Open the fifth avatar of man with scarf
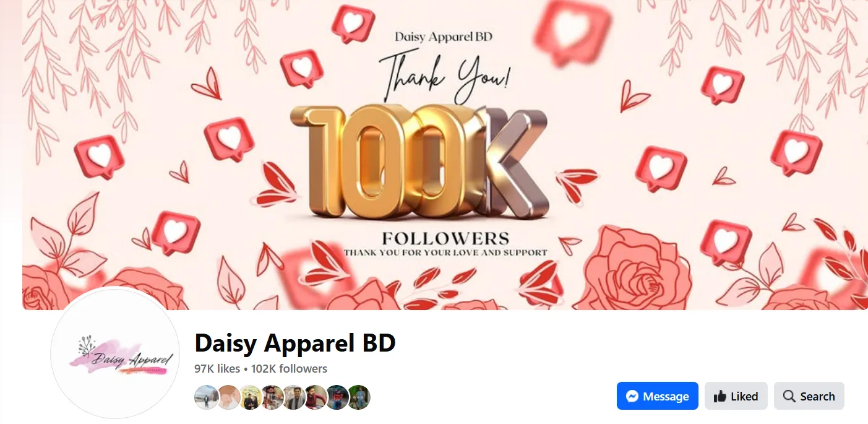Image resolution: width=868 pixels, height=424 pixels. [x=294, y=397]
